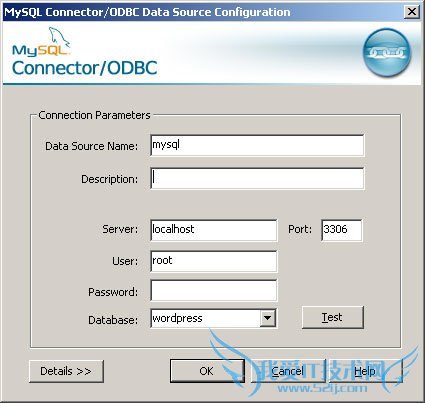This screenshot has width=425, height=403.
Task: Click the Data Source Name field
Action: click(x=257, y=145)
